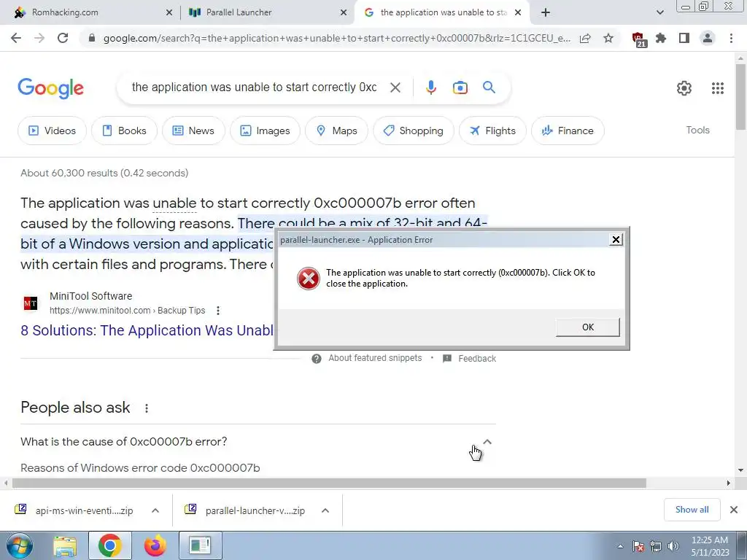The image size is (747, 560).
Task: Filter results by Flights
Action: (x=492, y=131)
